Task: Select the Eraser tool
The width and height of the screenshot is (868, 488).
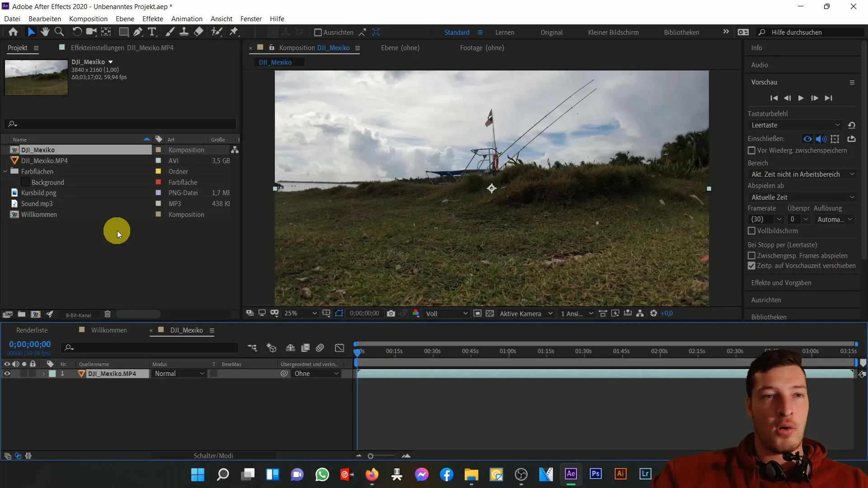Action: 198,32
